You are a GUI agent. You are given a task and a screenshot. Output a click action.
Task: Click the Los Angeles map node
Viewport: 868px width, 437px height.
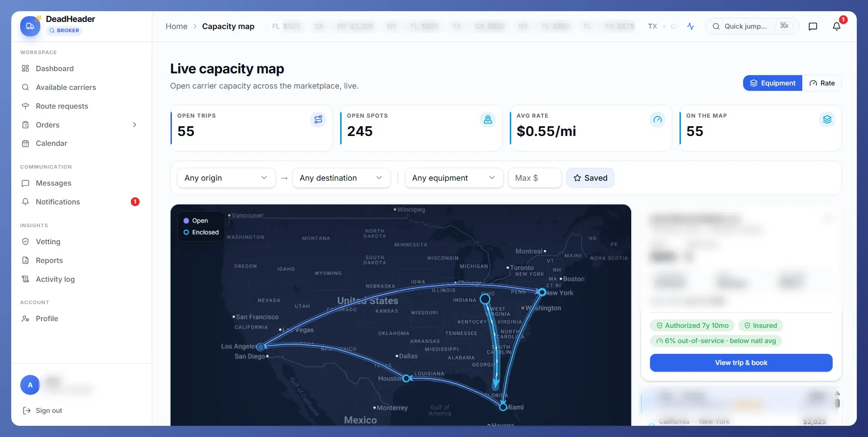[x=261, y=347]
